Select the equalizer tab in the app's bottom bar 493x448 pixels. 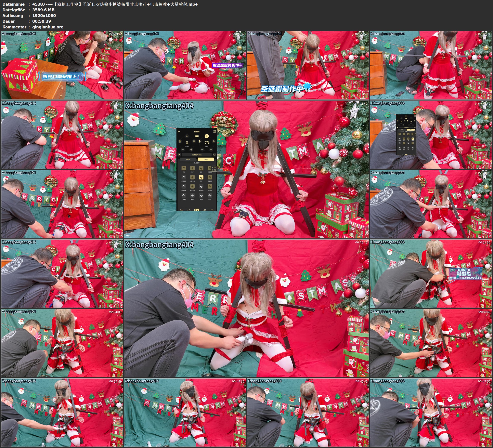click(x=197, y=210)
